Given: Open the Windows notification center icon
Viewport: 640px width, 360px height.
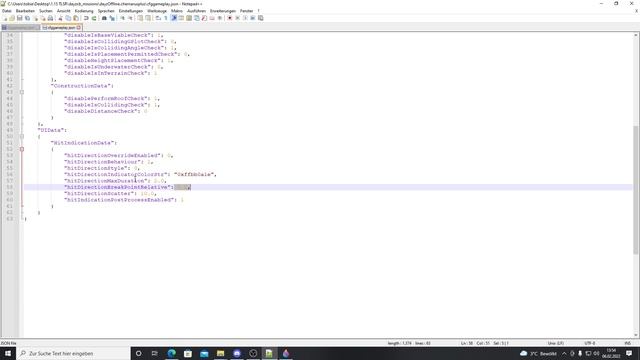Looking at the screenshot, I should (629, 353).
